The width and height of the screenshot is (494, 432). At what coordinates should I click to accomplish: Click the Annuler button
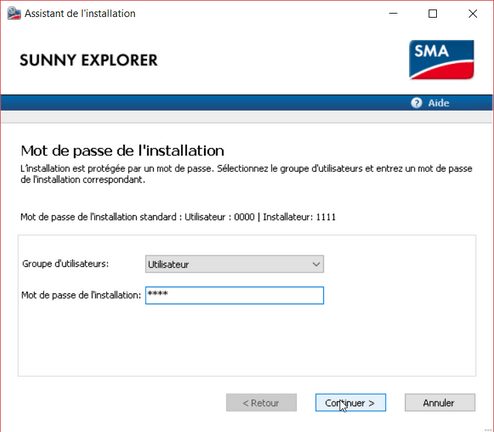tap(440, 403)
